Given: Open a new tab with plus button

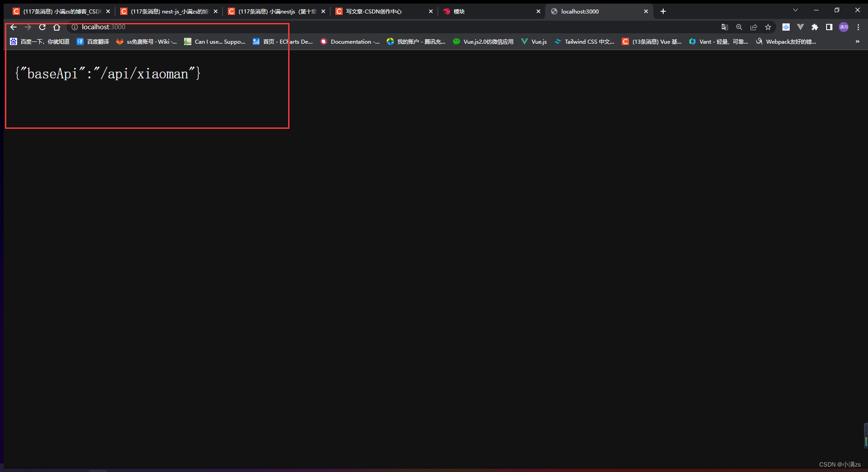Looking at the screenshot, I should (x=663, y=11).
